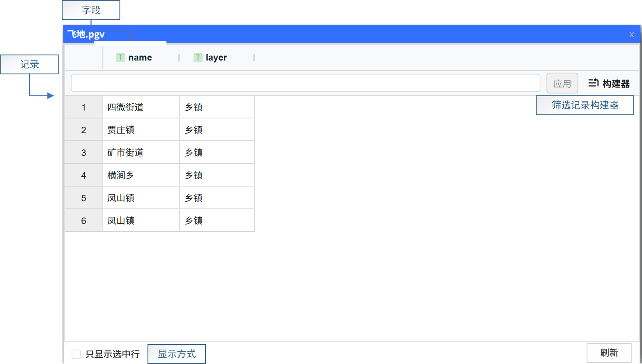The image size is (642, 364).
Task: Click the 乡镇 layer cell in row 5
Action: coord(217,198)
